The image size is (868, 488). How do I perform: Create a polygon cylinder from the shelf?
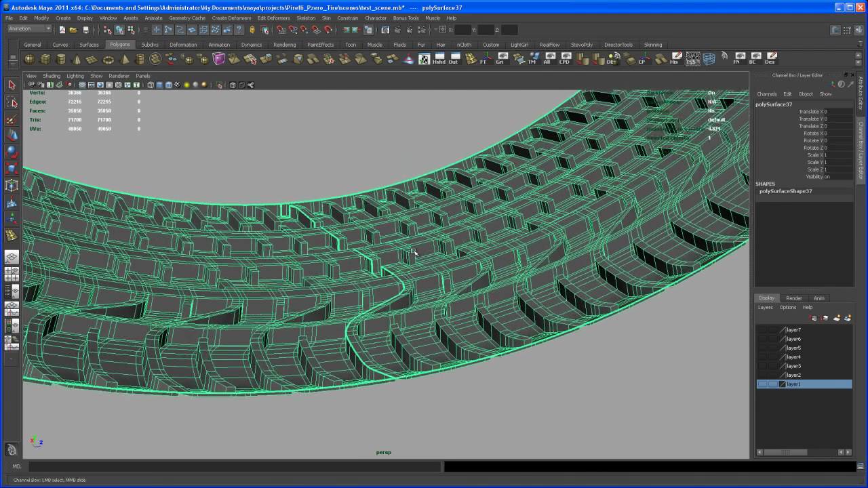(x=61, y=60)
